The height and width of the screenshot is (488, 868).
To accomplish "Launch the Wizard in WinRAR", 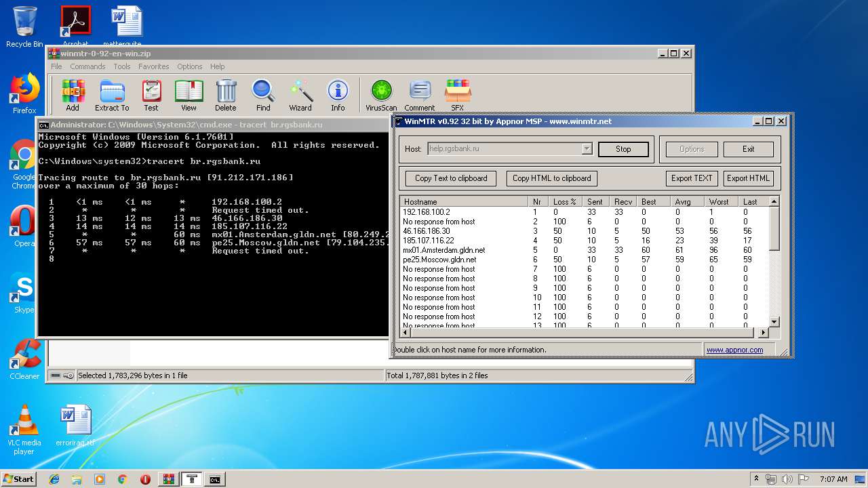I will click(300, 96).
